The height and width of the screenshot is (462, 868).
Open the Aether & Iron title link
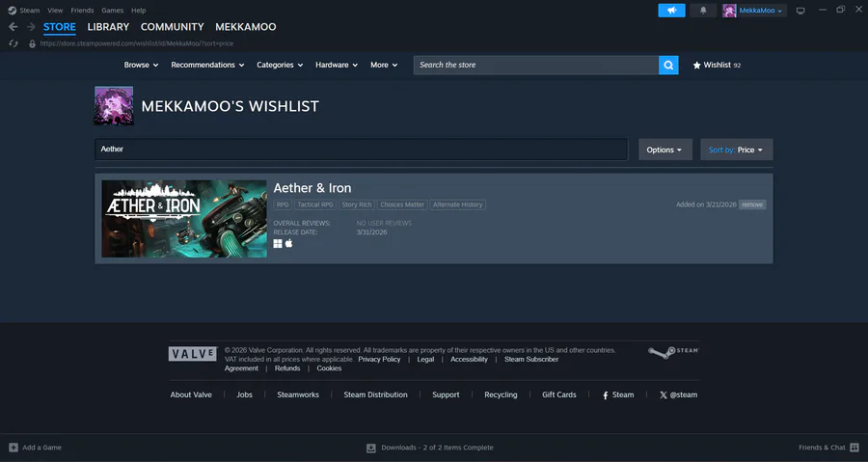coord(312,188)
